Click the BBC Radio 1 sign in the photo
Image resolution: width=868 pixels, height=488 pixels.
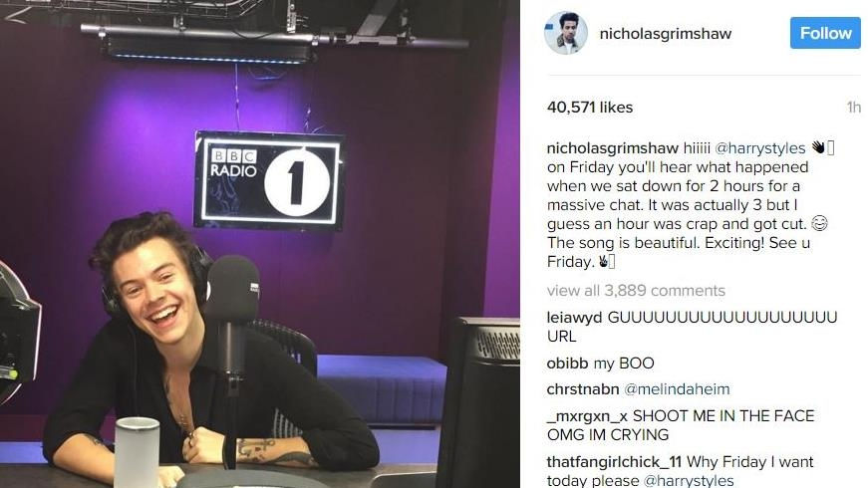tap(268, 181)
